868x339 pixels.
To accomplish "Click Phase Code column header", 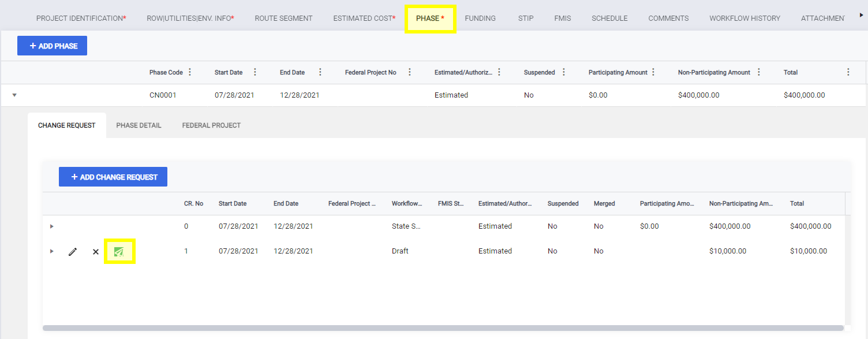I will 166,72.
